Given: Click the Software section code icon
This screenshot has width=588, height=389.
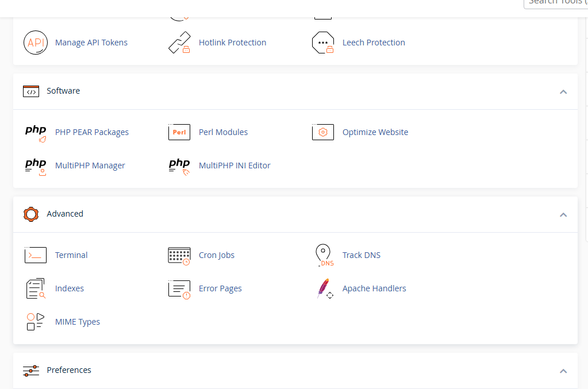Looking at the screenshot, I should (31, 91).
